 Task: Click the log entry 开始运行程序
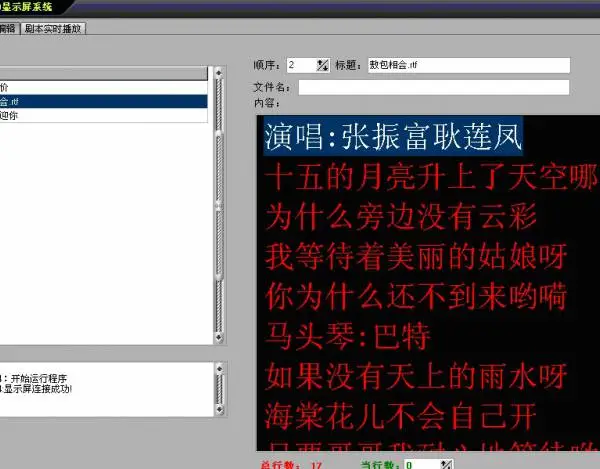(39, 379)
